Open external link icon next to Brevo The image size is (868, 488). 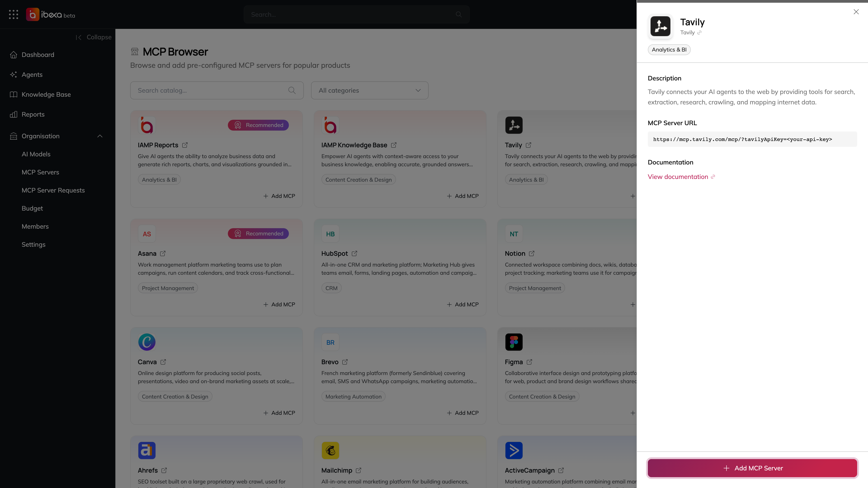(345, 362)
